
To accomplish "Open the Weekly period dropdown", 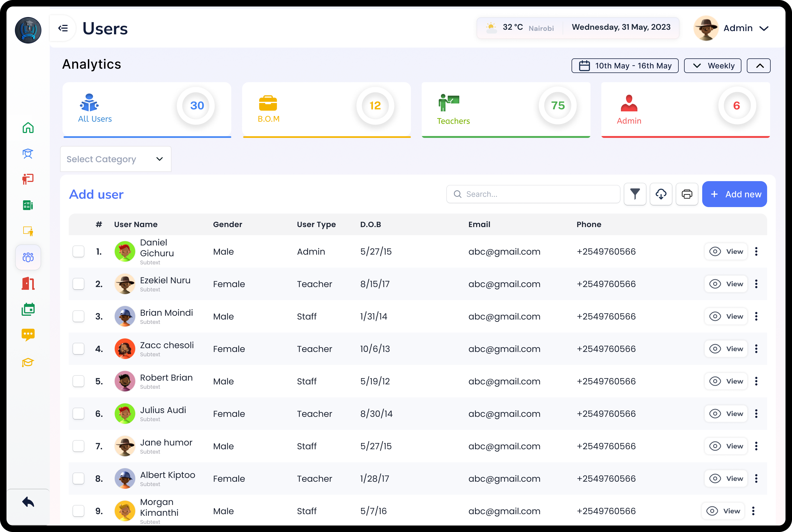I will click(712, 66).
